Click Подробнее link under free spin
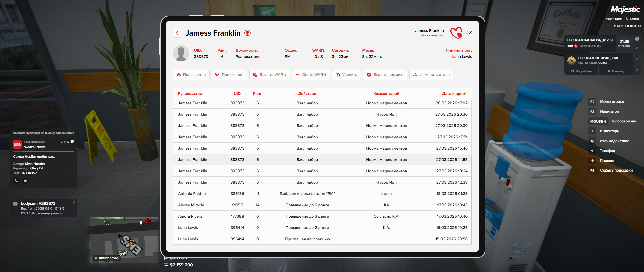Screen dimensions: 644x272 (581, 71)
